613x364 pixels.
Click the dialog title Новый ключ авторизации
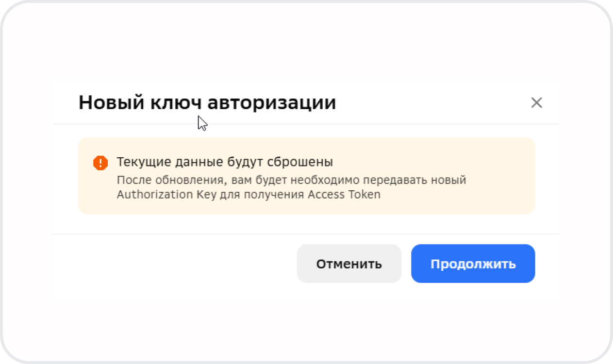207,103
